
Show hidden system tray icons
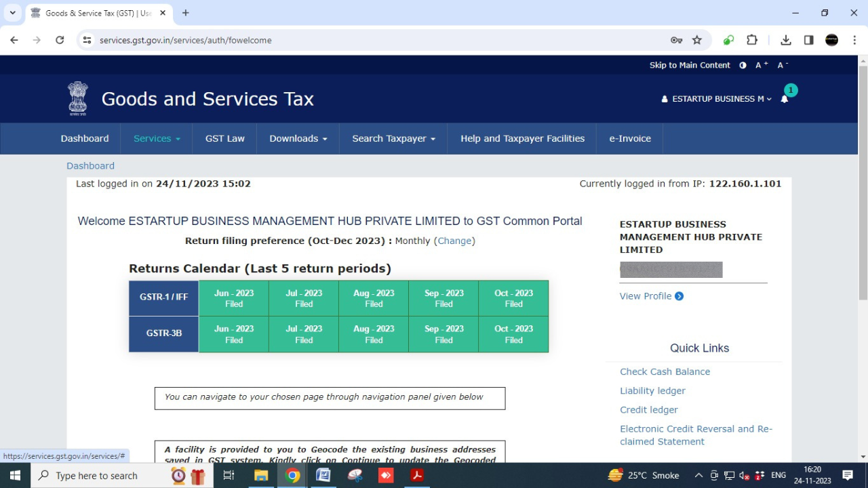click(698, 475)
